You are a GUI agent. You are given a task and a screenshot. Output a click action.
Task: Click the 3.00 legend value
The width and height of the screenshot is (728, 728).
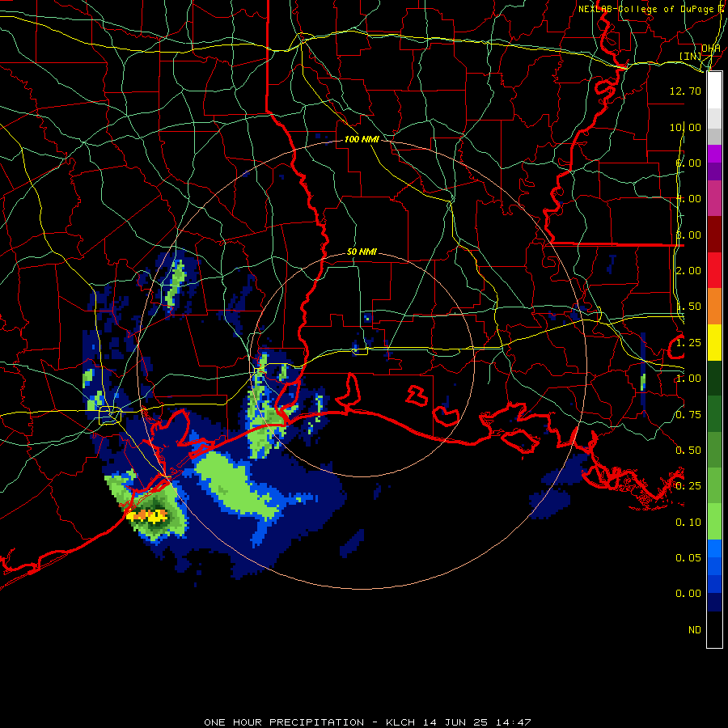(688, 235)
